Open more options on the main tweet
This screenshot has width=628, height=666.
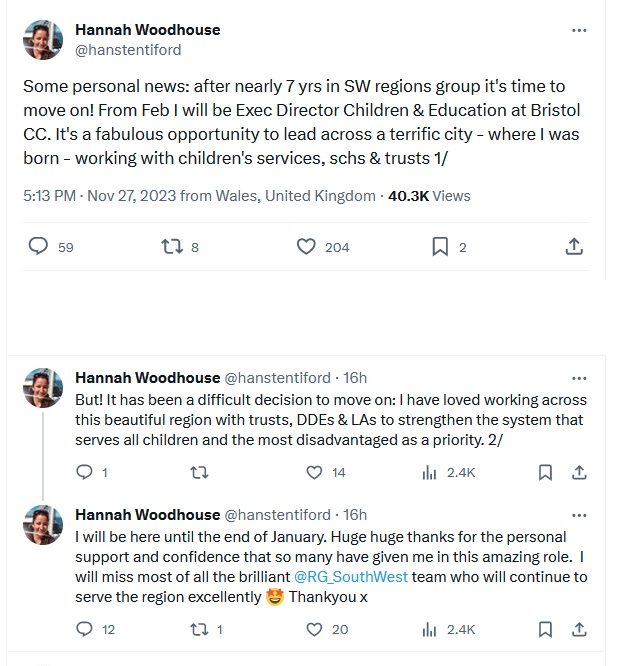click(579, 31)
